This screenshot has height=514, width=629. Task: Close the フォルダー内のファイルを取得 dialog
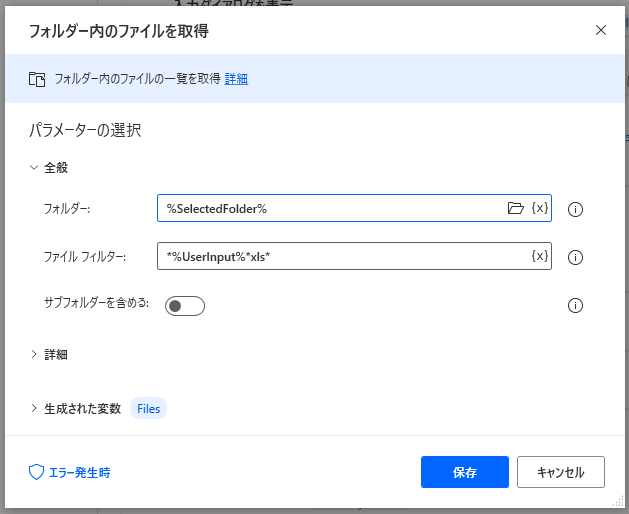[x=601, y=30]
